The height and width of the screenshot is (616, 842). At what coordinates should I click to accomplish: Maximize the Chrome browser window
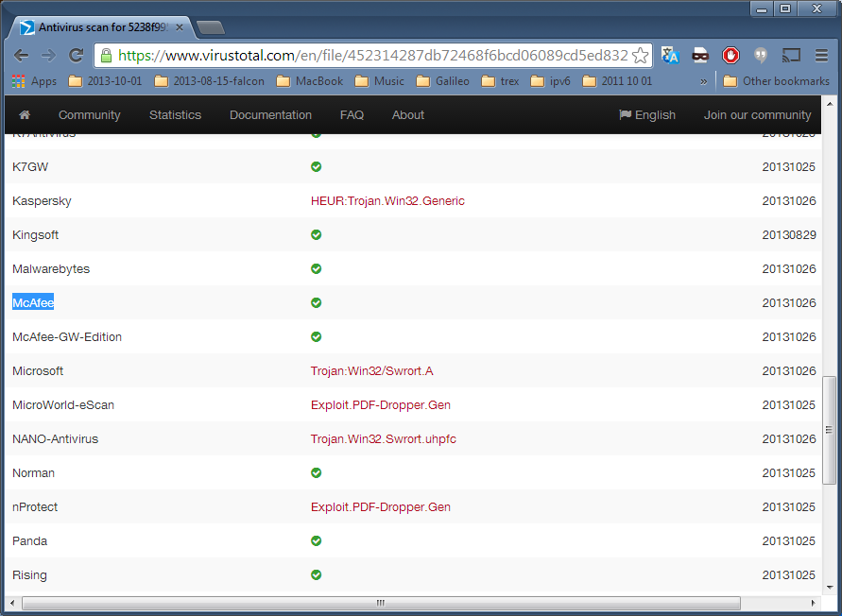785,9
